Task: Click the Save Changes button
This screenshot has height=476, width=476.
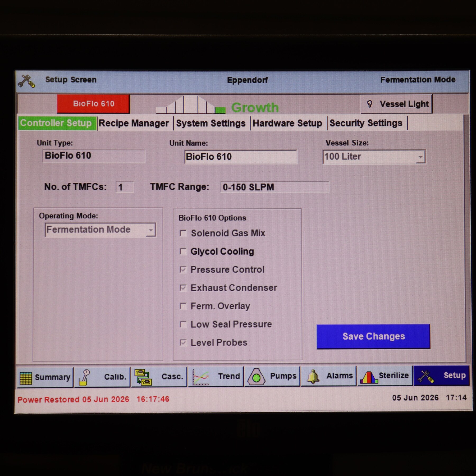Action: tap(373, 336)
